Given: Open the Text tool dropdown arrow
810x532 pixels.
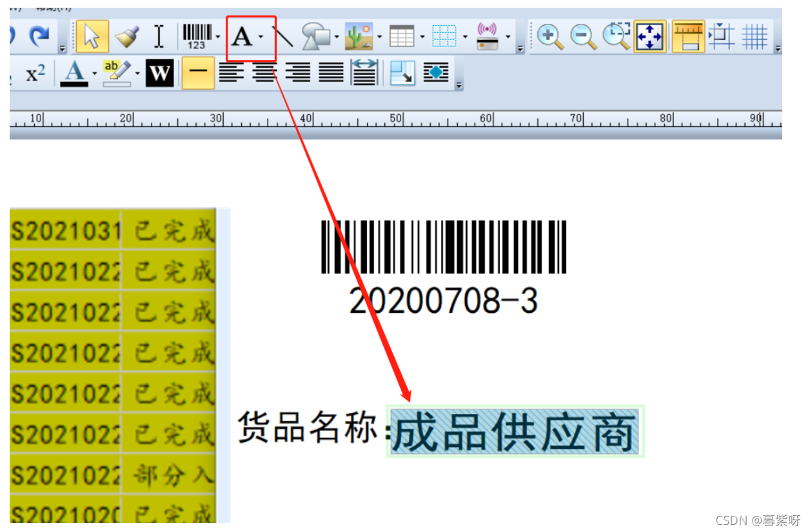Looking at the screenshot, I should tap(261, 37).
